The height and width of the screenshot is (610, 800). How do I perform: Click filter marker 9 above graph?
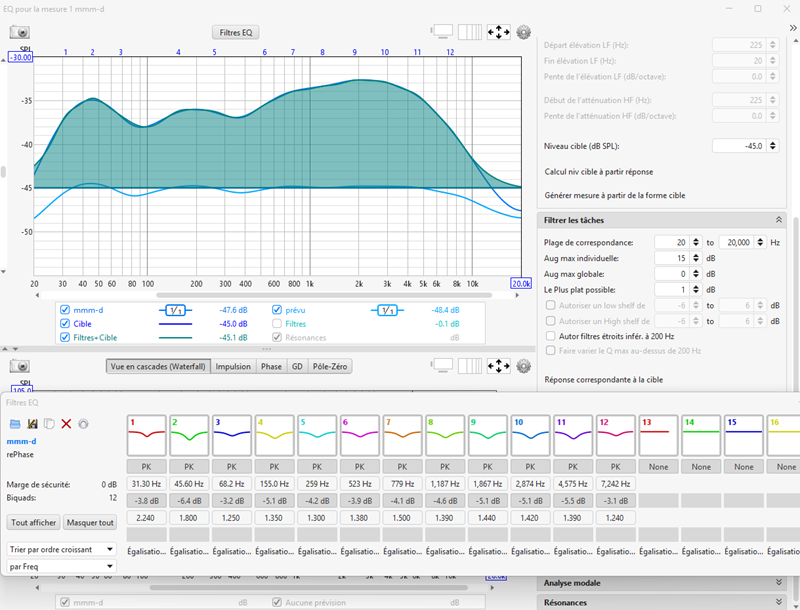[355, 52]
